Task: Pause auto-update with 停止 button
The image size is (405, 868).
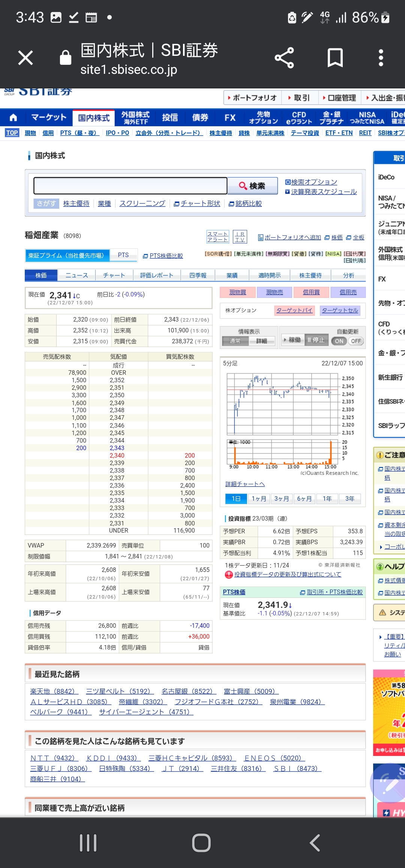Action: pyautogui.click(x=316, y=340)
